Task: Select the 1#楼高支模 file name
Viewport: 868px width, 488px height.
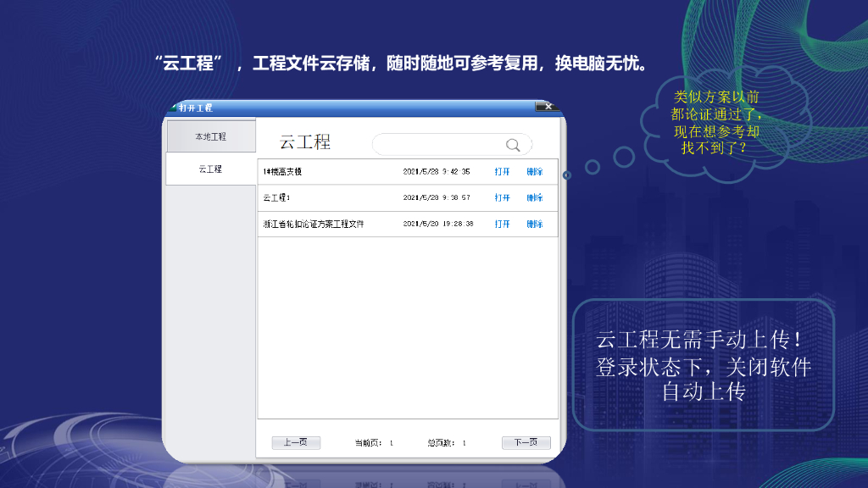Action: (x=282, y=171)
